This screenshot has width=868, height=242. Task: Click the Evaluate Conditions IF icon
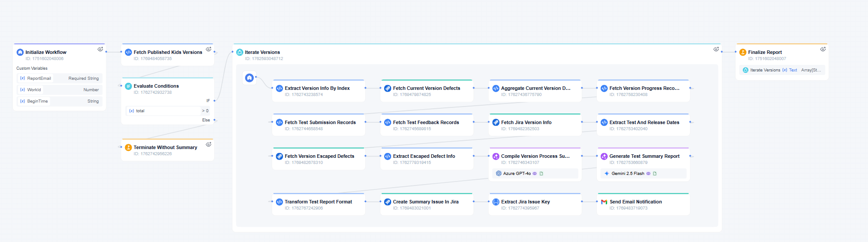(128, 86)
